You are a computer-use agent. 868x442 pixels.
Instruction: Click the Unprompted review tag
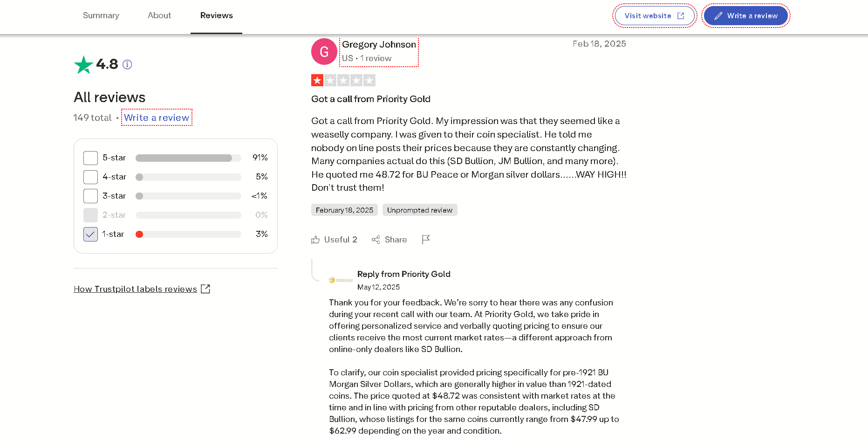point(420,210)
